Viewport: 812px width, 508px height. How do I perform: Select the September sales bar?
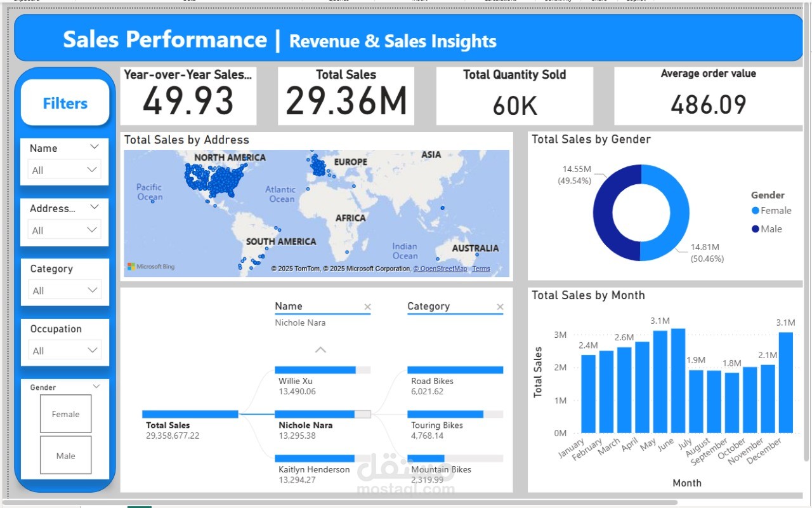(x=732, y=403)
